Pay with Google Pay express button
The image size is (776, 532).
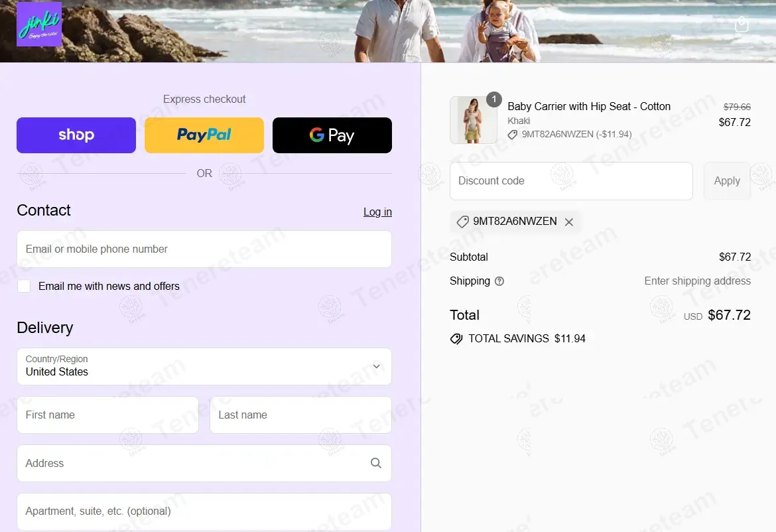332,135
